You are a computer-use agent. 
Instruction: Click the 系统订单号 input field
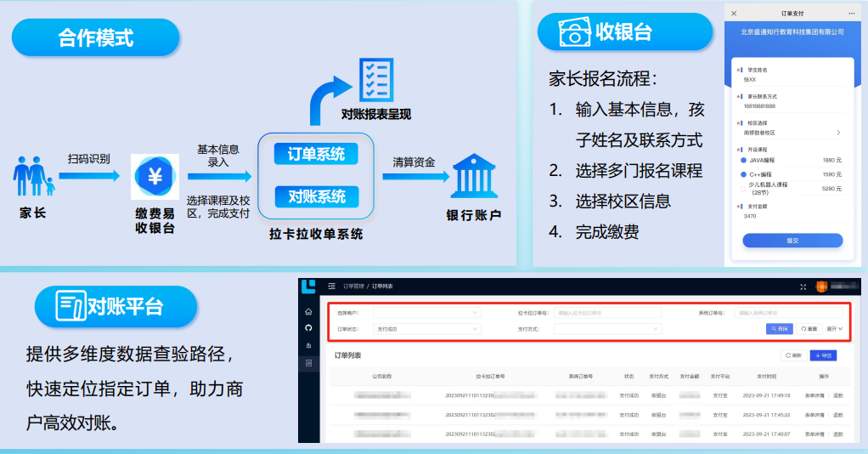pyautogui.click(x=789, y=313)
